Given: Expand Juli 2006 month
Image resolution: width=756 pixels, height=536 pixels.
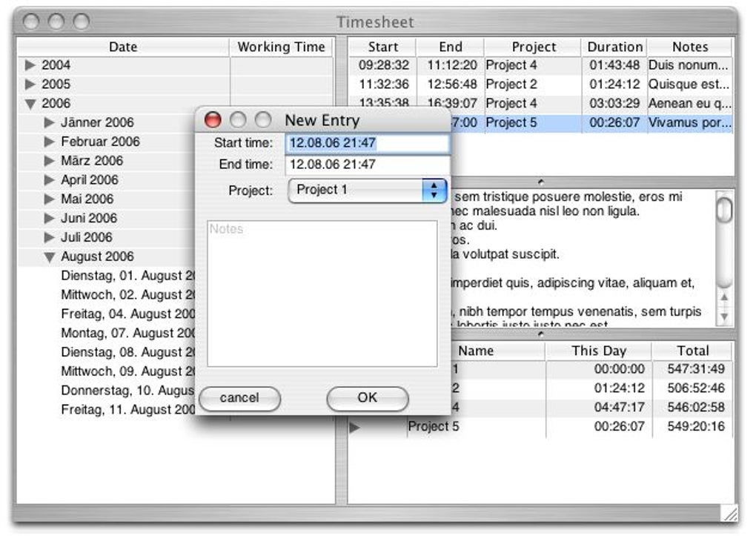Looking at the screenshot, I should coord(49,237).
